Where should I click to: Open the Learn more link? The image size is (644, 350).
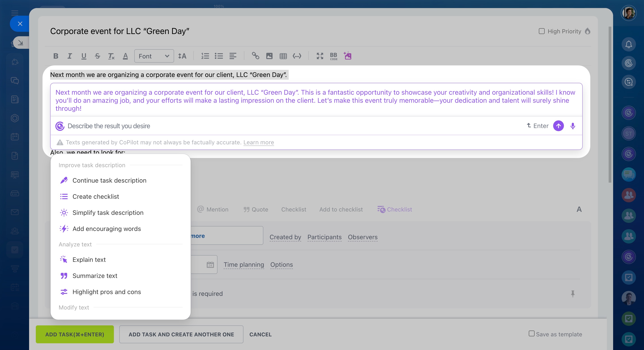pyautogui.click(x=258, y=143)
